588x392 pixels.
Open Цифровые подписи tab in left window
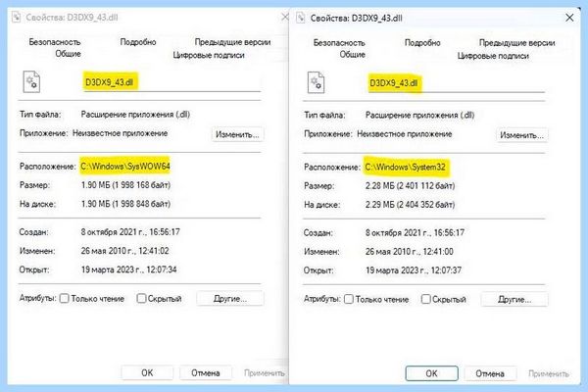[209, 55]
